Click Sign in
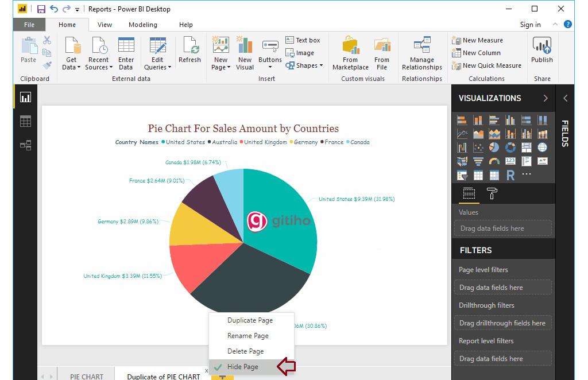The height and width of the screenshot is (380, 588). click(530, 25)
